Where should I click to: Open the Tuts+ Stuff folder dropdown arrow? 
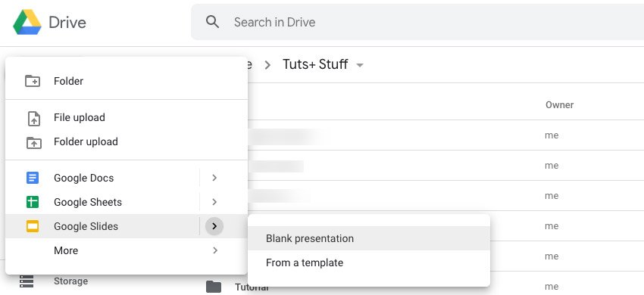click(360, 65)
